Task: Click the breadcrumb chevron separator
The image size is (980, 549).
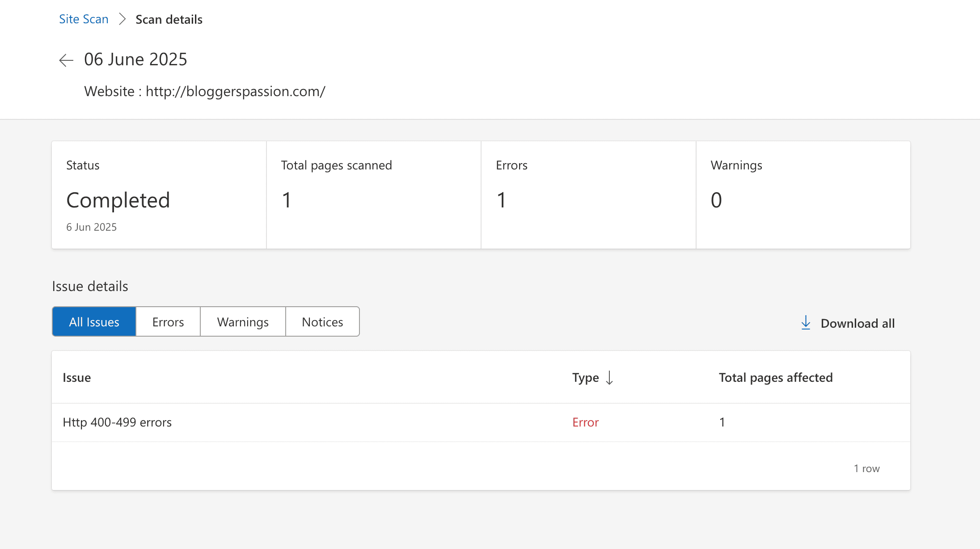Action: [122, 19]
